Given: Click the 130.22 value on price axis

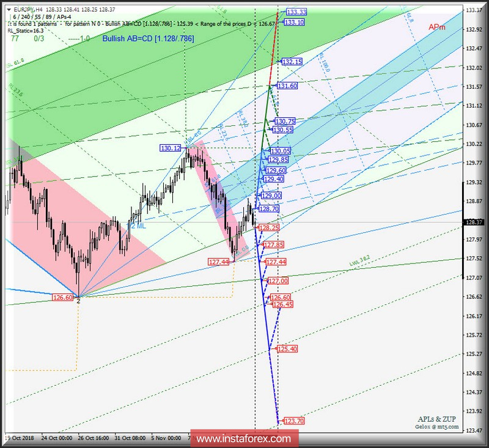Looking at the screenshot, I should [x=474, y=144].
